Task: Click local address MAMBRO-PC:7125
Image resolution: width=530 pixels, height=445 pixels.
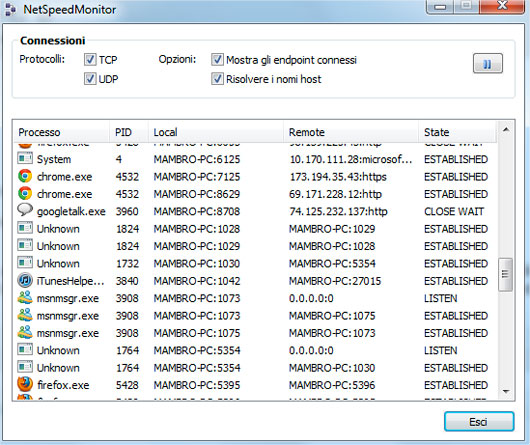Action: coord(197,177)
